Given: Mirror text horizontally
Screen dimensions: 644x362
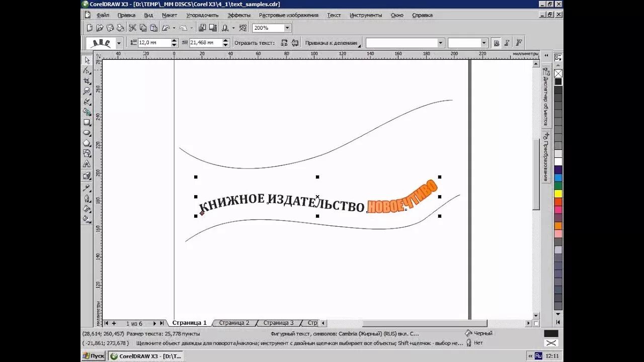Looking at the screenshot, I should (x=284, y=43).
